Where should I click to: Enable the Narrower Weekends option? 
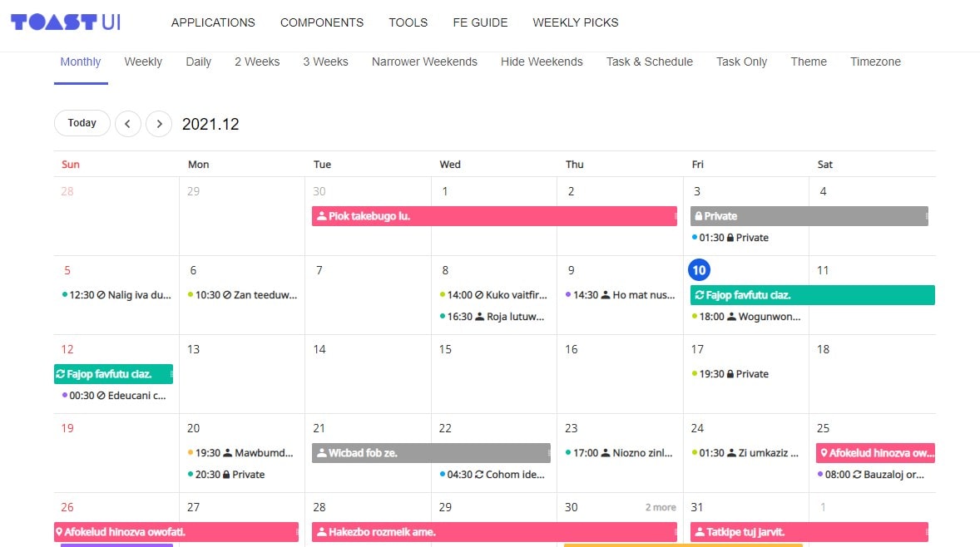coord(424,62)
